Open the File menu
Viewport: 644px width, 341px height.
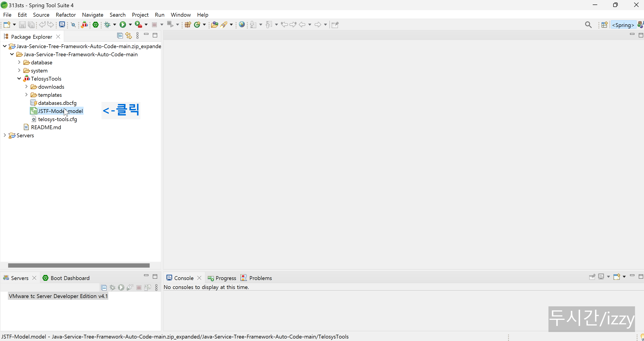click(7, 15)
